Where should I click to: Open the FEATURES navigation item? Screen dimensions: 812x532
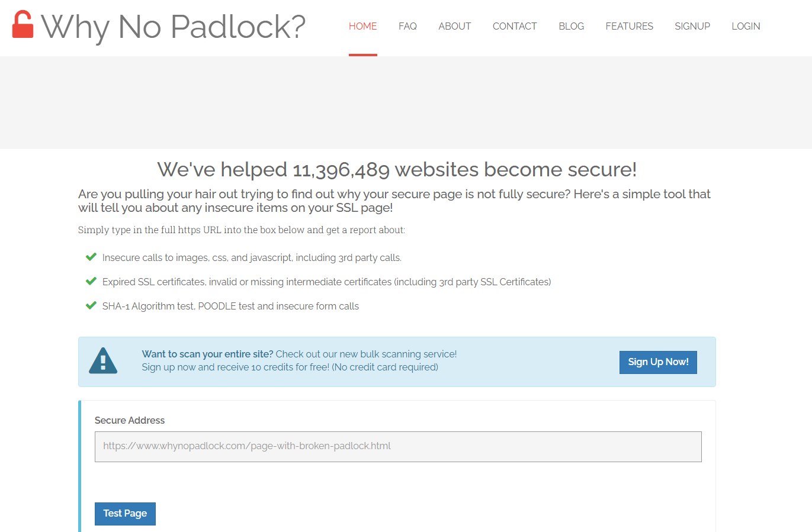630,26
